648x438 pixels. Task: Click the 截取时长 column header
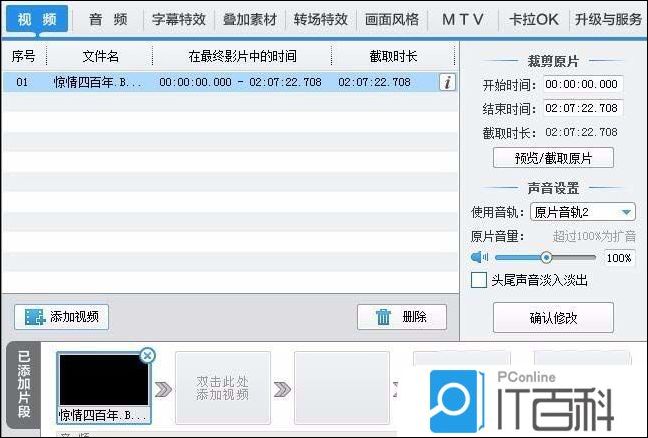(393, 56)
